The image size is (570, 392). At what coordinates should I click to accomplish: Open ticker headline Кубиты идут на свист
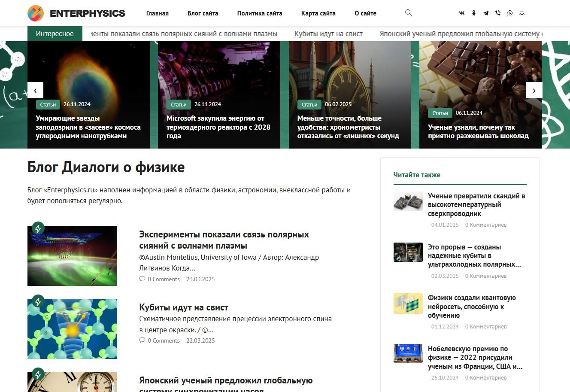[328, 33]
